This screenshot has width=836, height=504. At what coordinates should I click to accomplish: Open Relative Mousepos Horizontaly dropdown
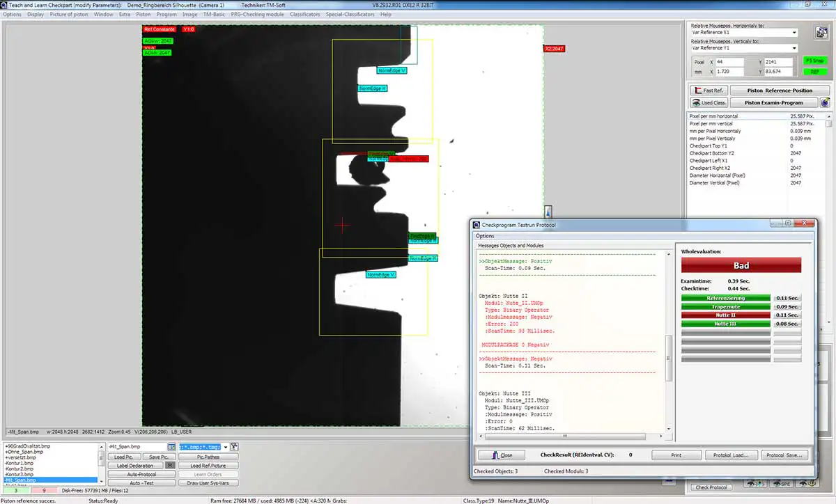pyautogui.click(x=744, y=32)
